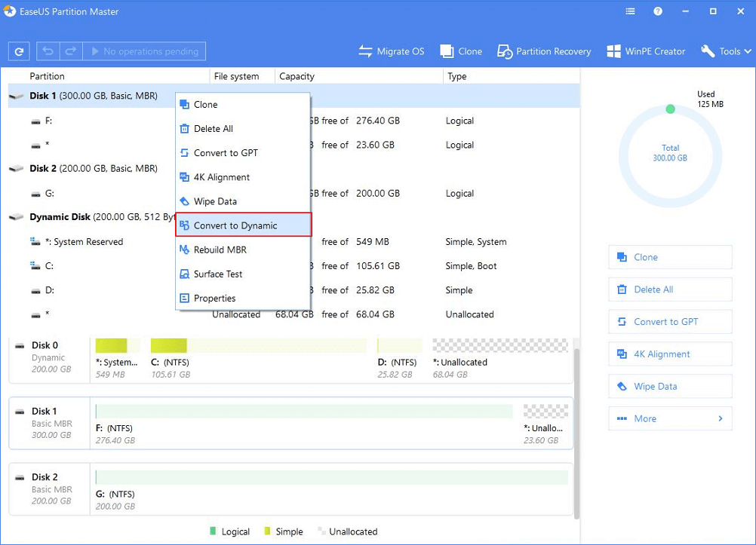This screenshot has height=545, width=756.
Task: Click the Disk 0 D: partition block
Action: tap(400, 345)
